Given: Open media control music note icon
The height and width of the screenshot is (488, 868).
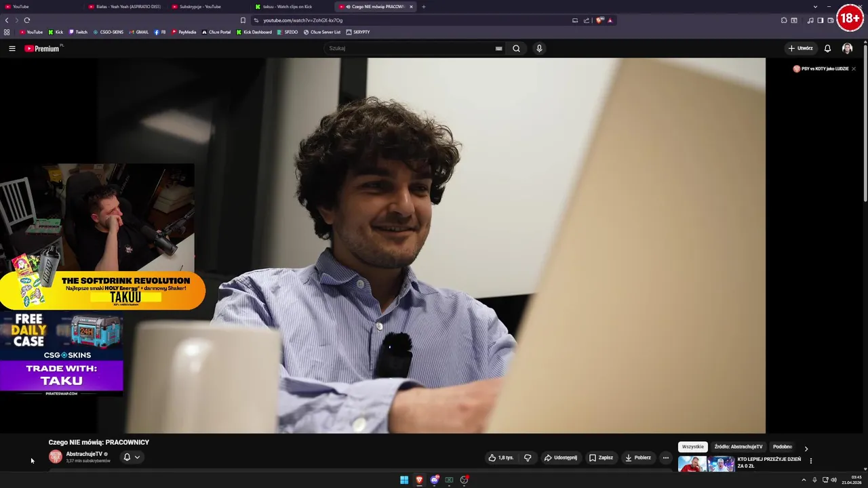Looking at the screenshot, I should coord(810,20).
